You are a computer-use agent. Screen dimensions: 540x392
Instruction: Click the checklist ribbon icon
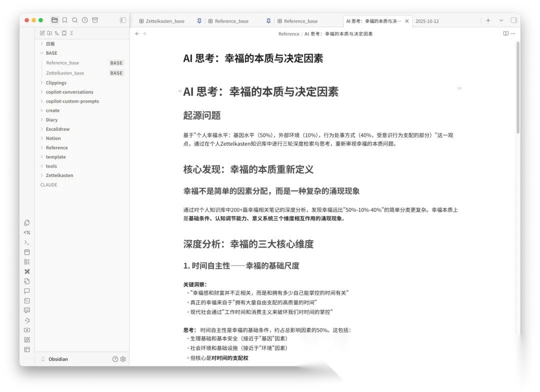pyautogui.click(x=27, y=262)
